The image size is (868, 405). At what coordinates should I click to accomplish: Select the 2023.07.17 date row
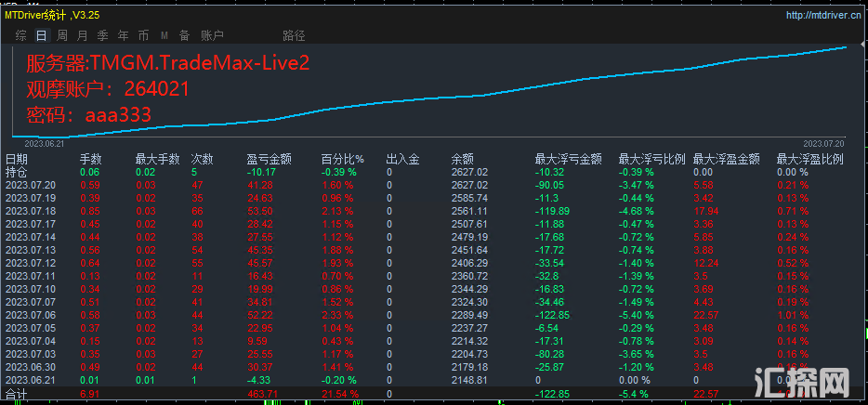[x=434, y=224]
